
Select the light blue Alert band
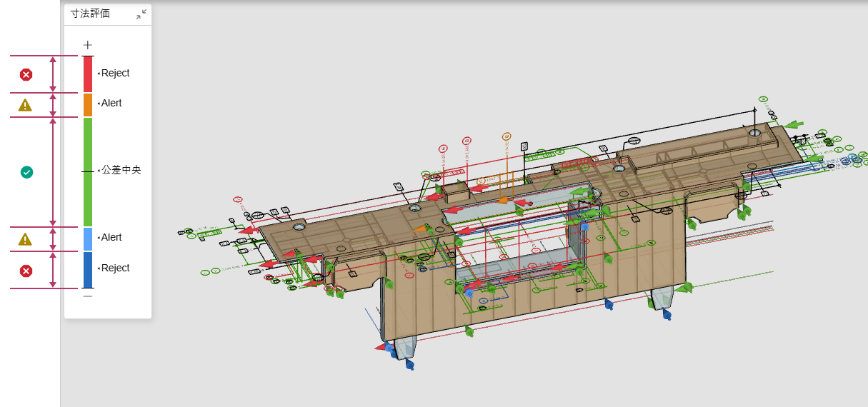click(x=88, y=238)
